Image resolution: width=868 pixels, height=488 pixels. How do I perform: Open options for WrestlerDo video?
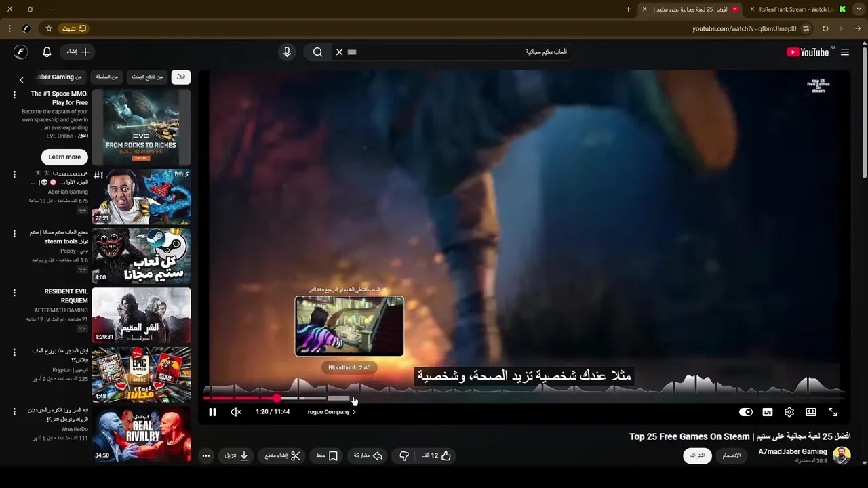14,411
